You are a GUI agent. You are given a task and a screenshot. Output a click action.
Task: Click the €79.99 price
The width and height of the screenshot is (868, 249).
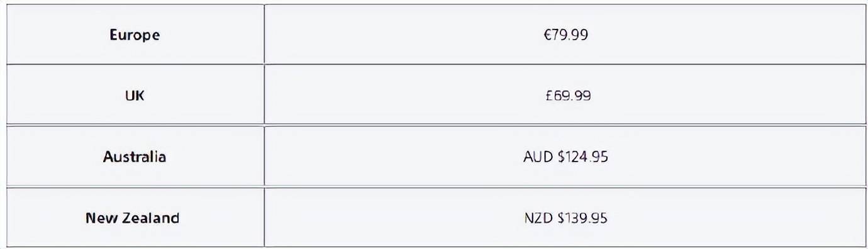pyautogui.click(x=566, y=35)
